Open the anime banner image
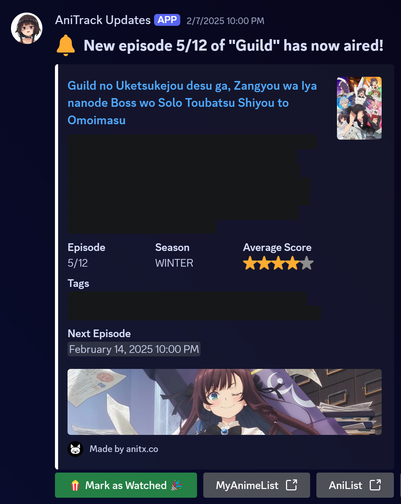This screenshot has width=401, height=504. click(225, 402)
